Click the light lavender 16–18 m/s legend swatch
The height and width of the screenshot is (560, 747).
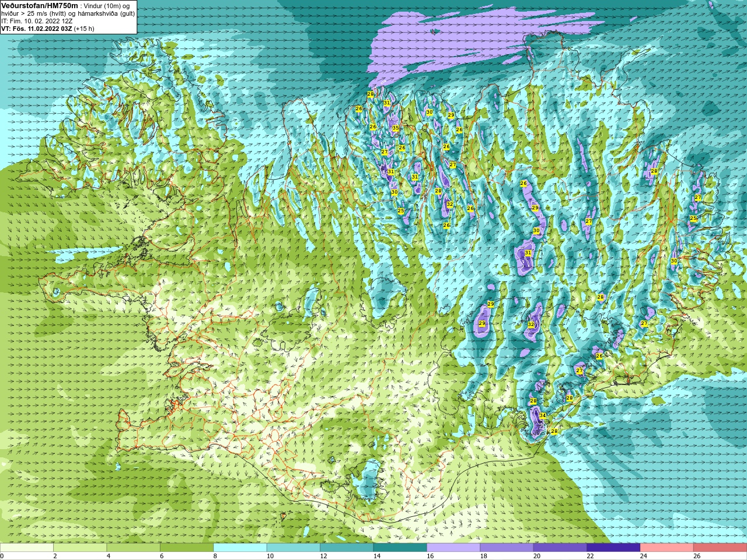click(453, 548)
